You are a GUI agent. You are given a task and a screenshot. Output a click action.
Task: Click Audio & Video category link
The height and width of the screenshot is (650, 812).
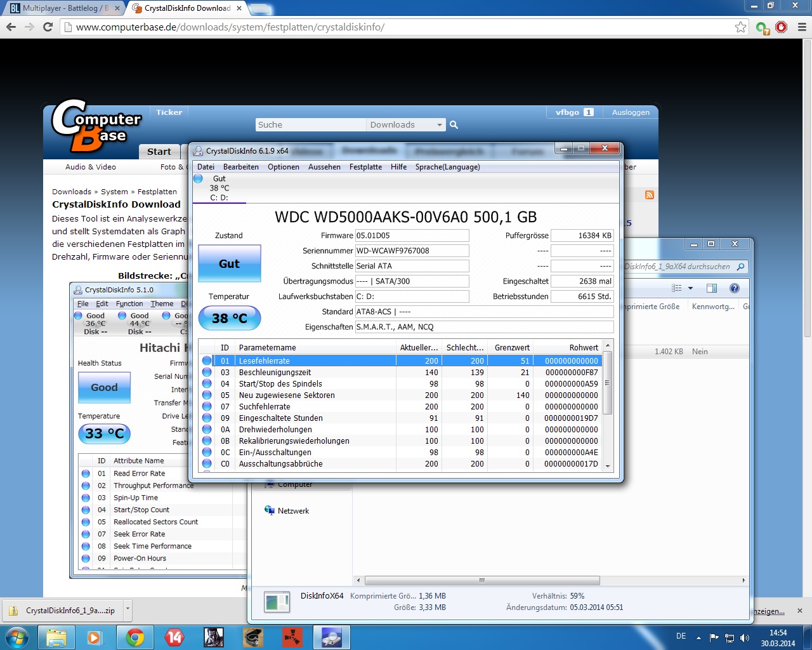pyautogui.click(x=91, y=167)
